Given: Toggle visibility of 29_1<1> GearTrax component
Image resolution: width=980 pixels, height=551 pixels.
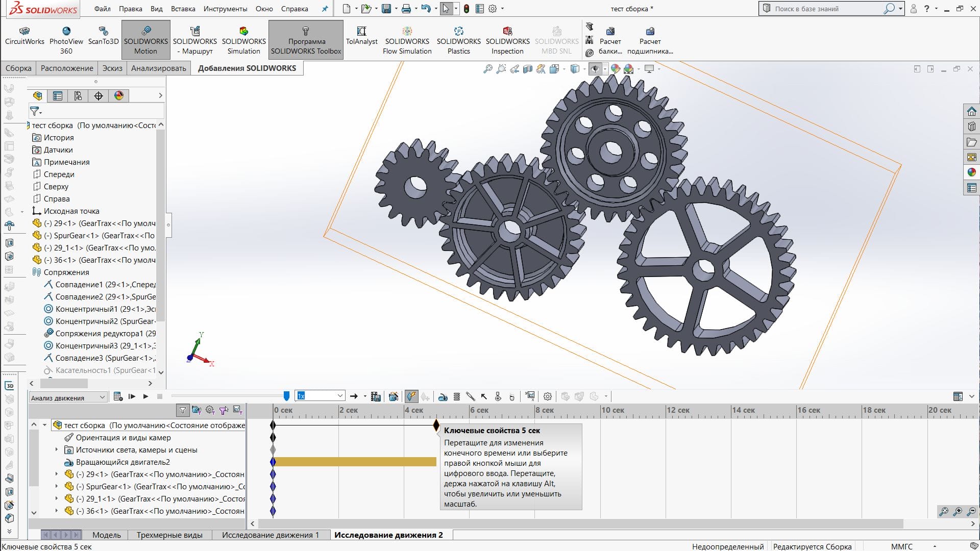Looking at the screenshot, I should [x=38, y=247].
